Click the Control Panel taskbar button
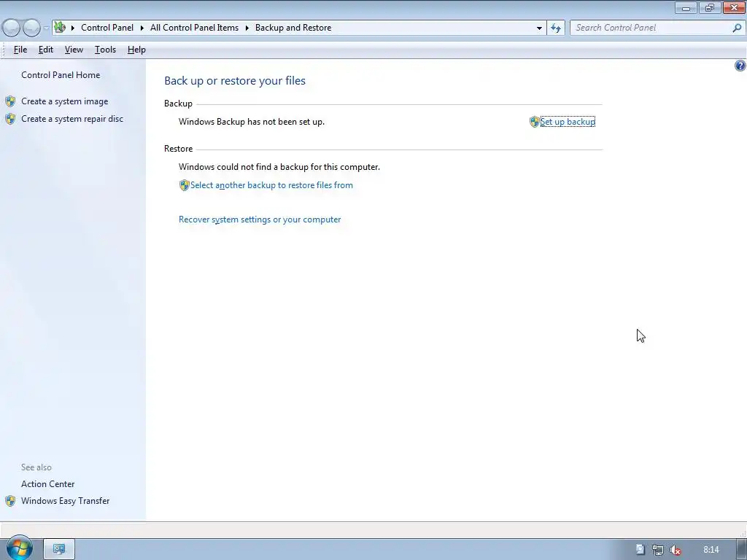 pos(59,549)
